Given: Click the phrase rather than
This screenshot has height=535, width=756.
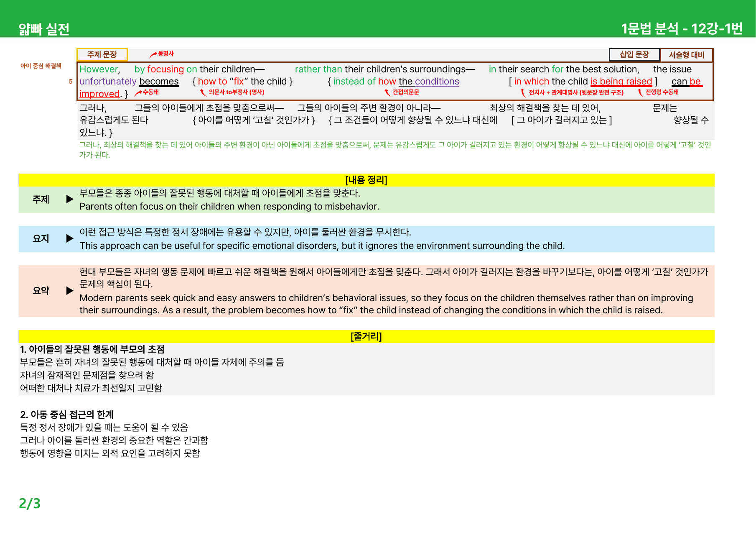Looking at the screenshot, I should click(318, 69).
